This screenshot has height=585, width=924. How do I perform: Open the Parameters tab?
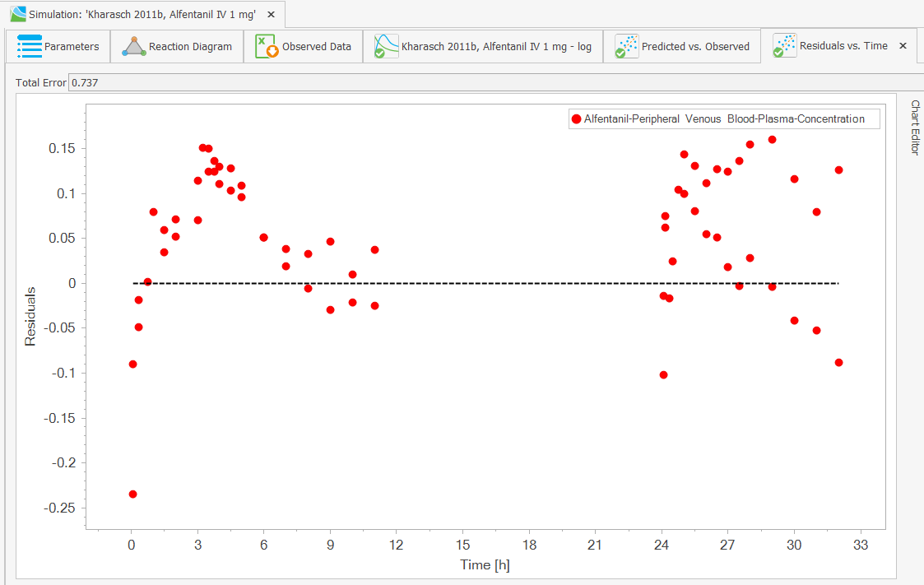point(71,47)
